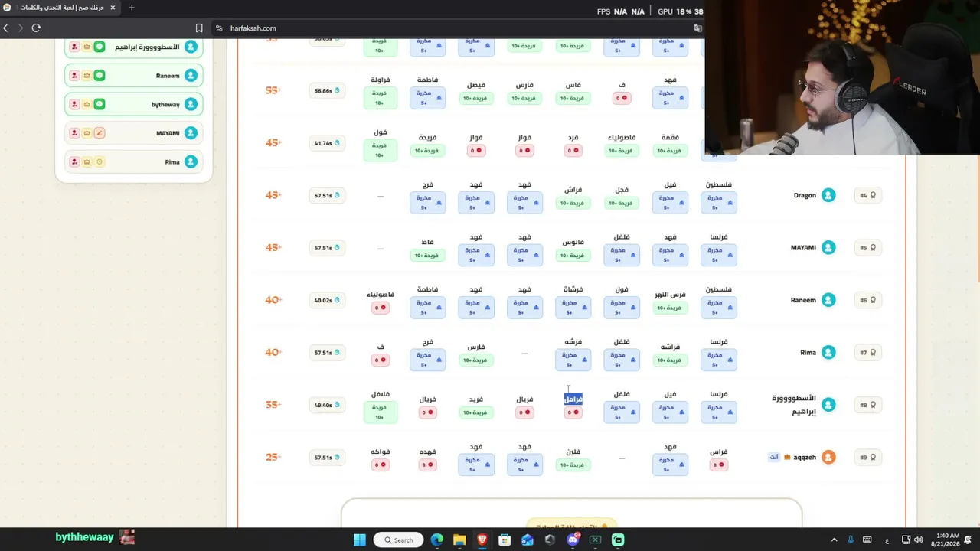Click rank #4 medal badge
Screen dimensions: 980x551
pos(867,195)
